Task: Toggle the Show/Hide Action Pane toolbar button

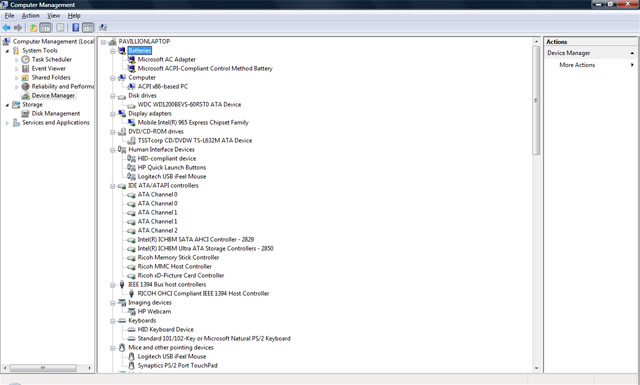Action: coord(88,28)
